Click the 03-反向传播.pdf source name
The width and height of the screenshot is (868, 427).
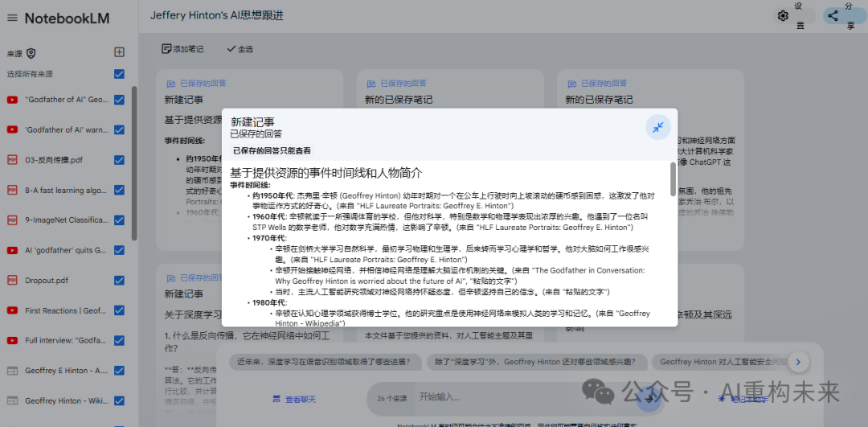point(55,160)
